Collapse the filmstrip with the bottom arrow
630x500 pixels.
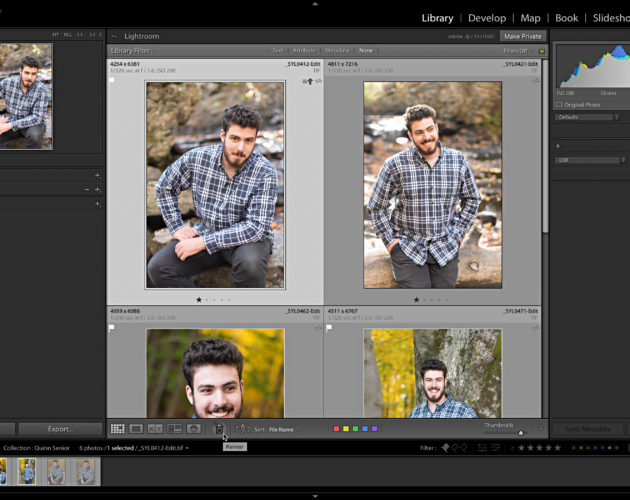point(315,496)
